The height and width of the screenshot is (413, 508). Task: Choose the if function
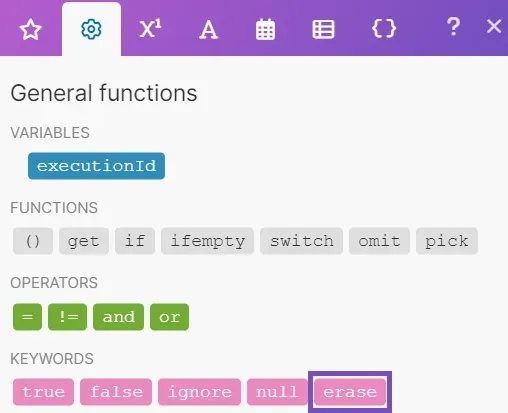tap(135, 241)
